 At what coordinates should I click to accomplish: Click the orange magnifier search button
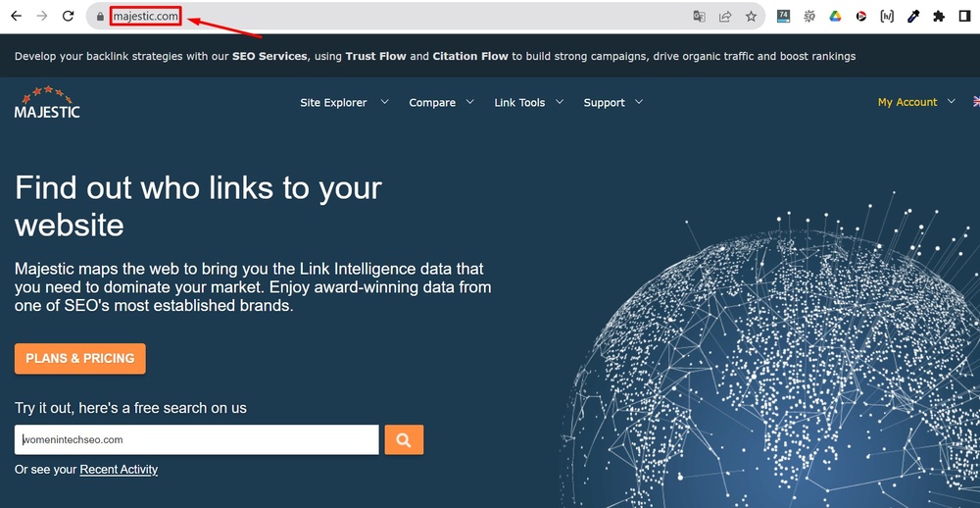click(x=404, y=439)
